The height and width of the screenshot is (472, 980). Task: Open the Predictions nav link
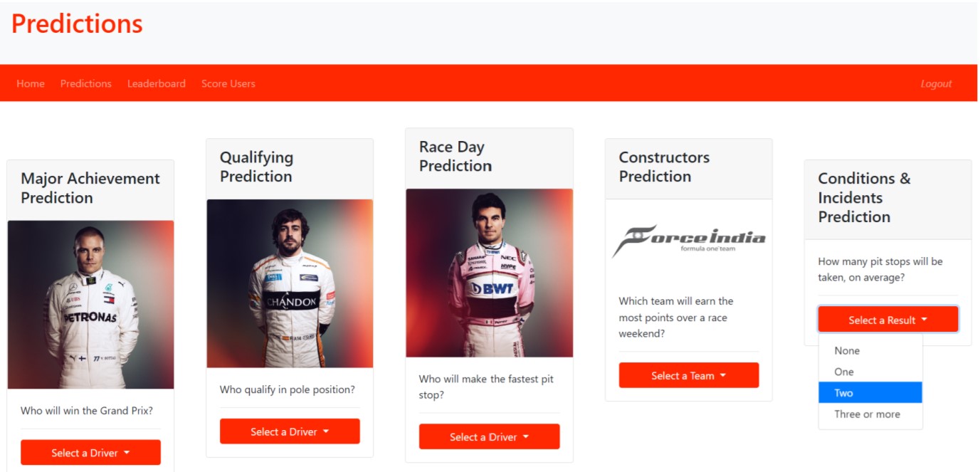click(86, 83)
